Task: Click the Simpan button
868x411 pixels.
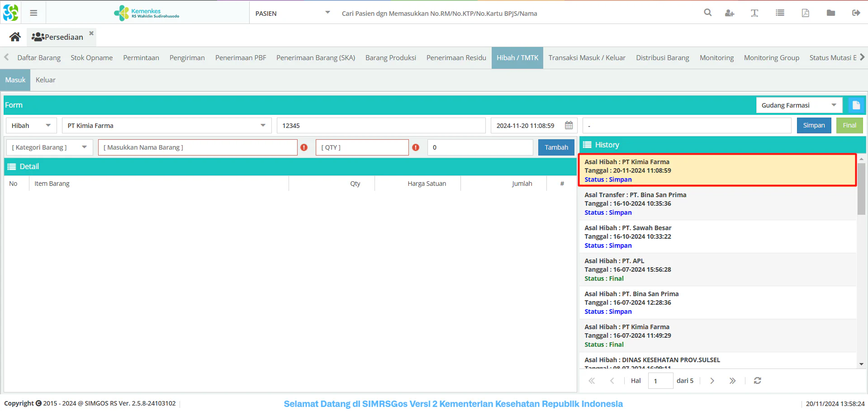Action: (x=813, y=126)
